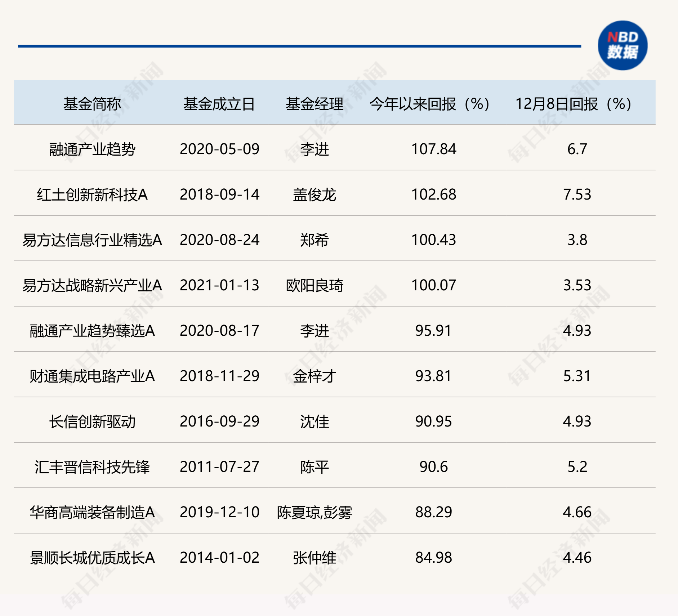Select the 基金简称 column header
This screenshot has height=616, width=678.
click(92, 104)
